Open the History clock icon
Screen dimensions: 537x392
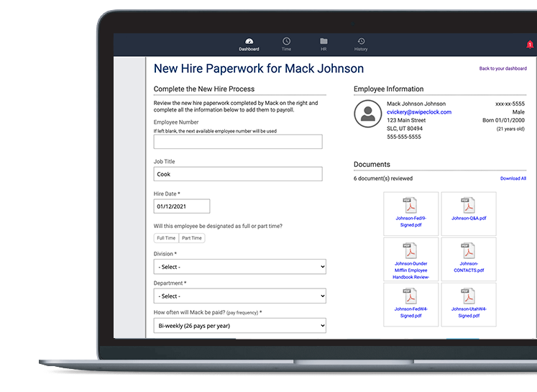point(361,41)
